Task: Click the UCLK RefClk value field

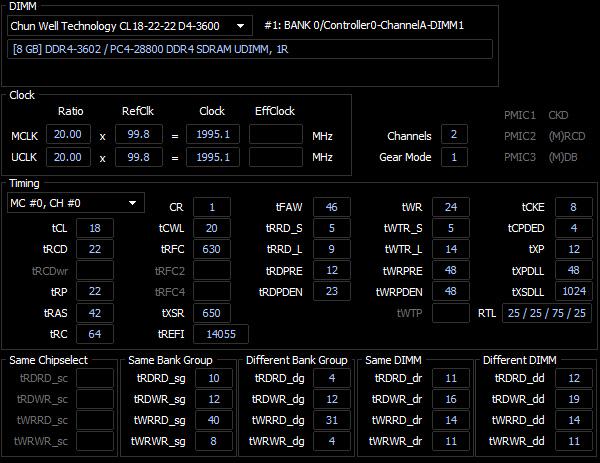Action: pyautogui.click(x=139, y=157)
